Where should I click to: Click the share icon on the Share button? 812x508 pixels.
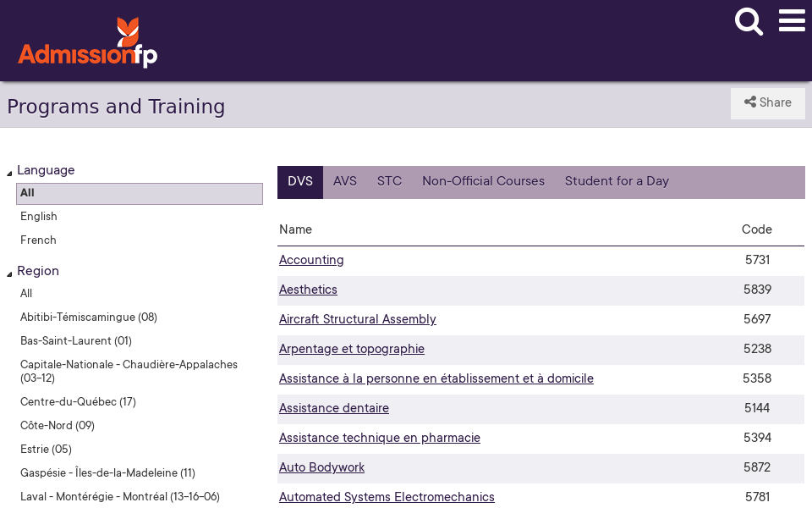click(x=752, y=102)
